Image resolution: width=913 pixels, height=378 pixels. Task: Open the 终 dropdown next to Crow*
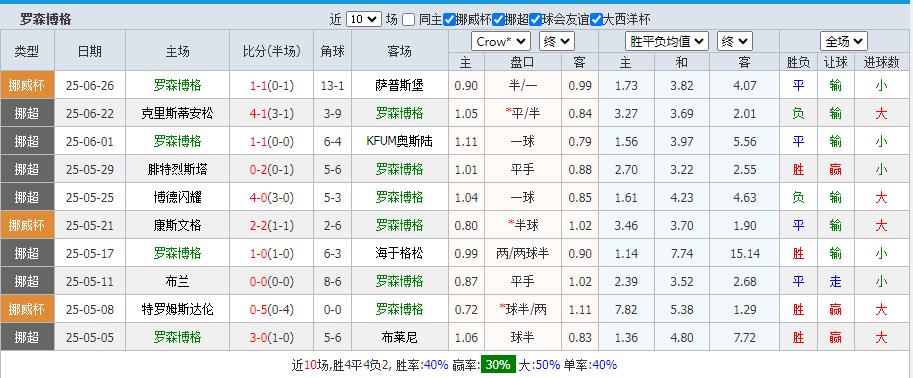click(557, 41)
